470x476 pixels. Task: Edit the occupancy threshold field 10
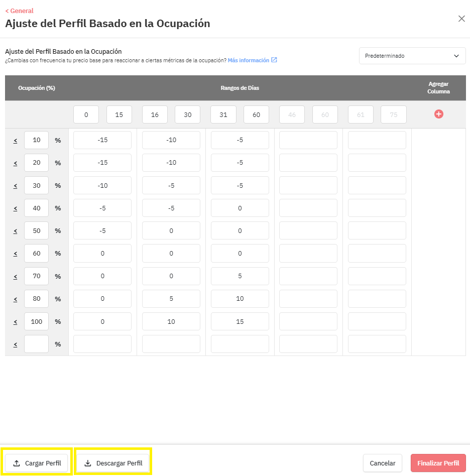coord(37,140)
